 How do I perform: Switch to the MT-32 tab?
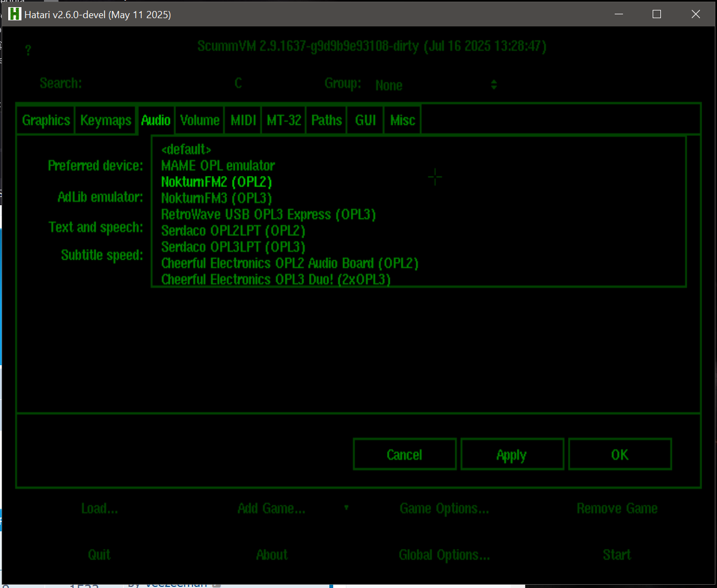(284, 120)
